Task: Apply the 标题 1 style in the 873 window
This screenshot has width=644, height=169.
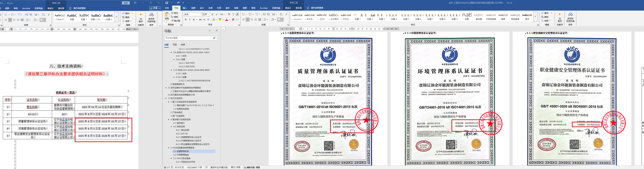Action: (84, 17)
